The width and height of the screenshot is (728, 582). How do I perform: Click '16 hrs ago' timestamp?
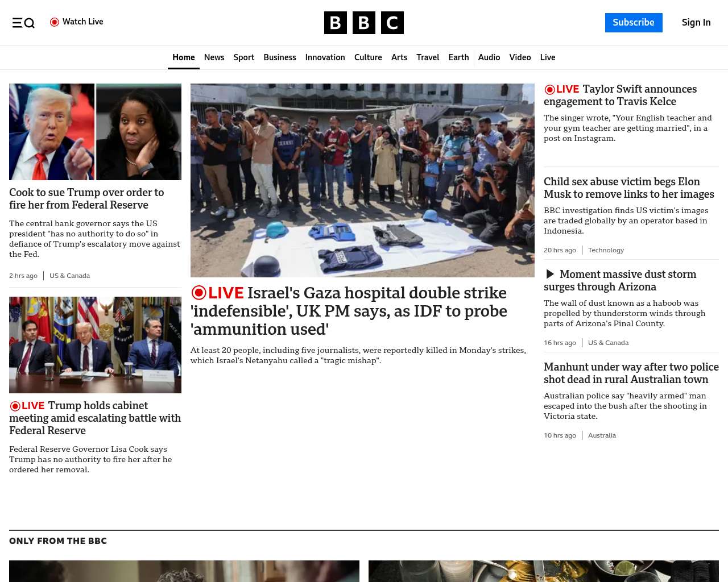click(560, 343)
